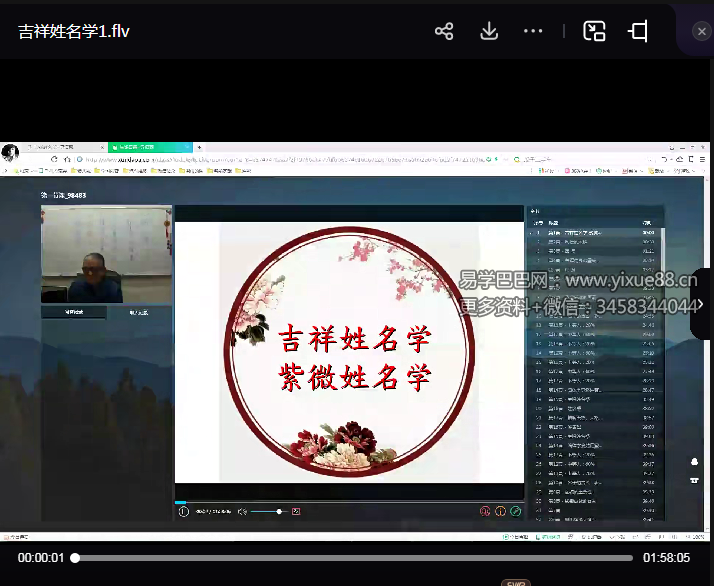Click the share icon in the top bar
Image resolution: width=714 pixels, height=586 pixels.
click(444, 31)
